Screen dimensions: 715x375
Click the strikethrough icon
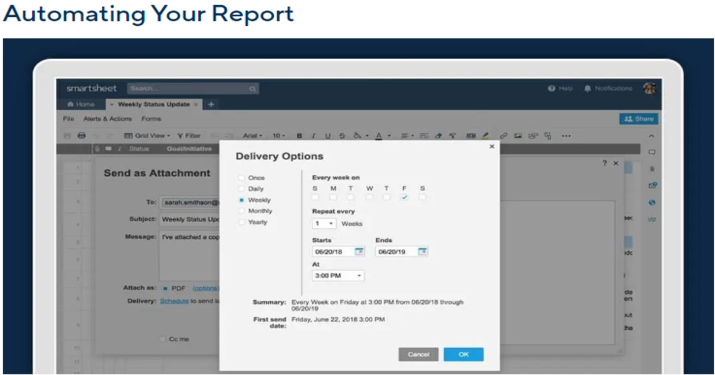point(342,135)
